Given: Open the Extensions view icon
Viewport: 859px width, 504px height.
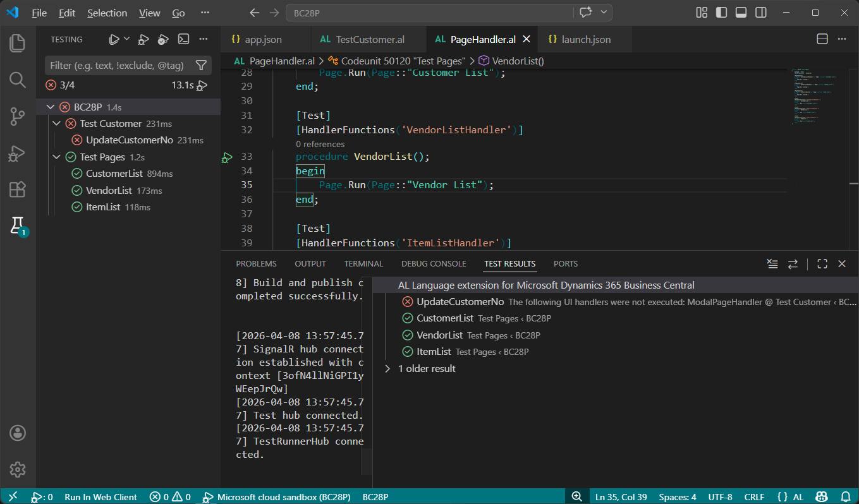Looking at the screenshot, I should [x=17, y=189].
